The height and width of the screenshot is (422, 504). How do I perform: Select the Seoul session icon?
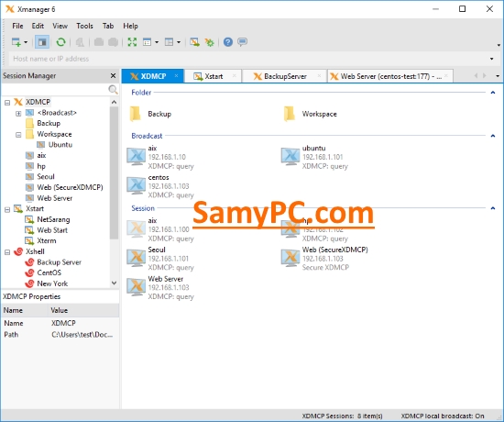point(136,258)
